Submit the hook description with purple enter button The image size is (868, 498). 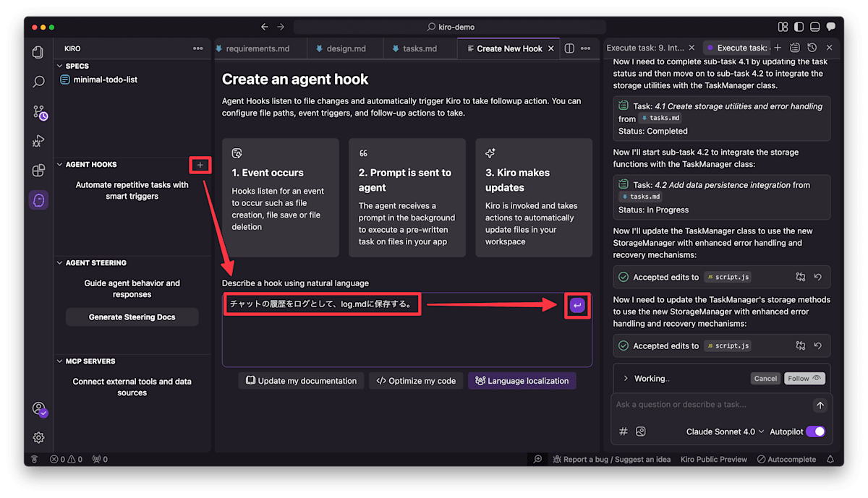[x=577, y=306]
